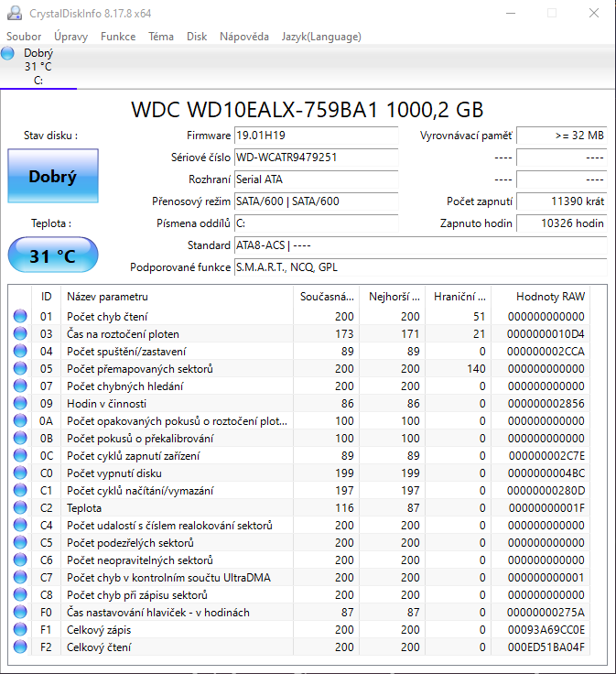Click status orb for Počet přemapovaných sektorů
This screenshot has width=616, height=674.
pyautogui.click(x=20, y=368)
